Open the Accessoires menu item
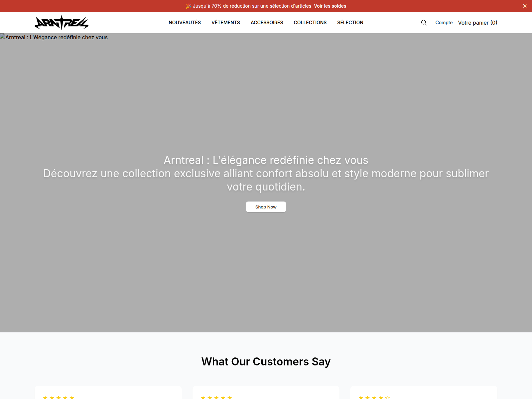This screenshot has width=532, height=399. [x=267, y=23]
